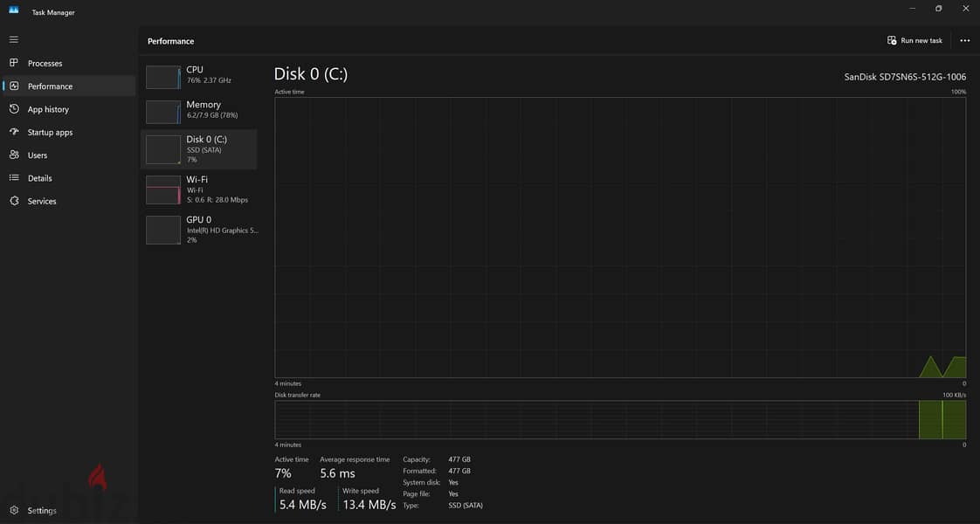Click the Performance sidebar icon

tap(14, 86)
